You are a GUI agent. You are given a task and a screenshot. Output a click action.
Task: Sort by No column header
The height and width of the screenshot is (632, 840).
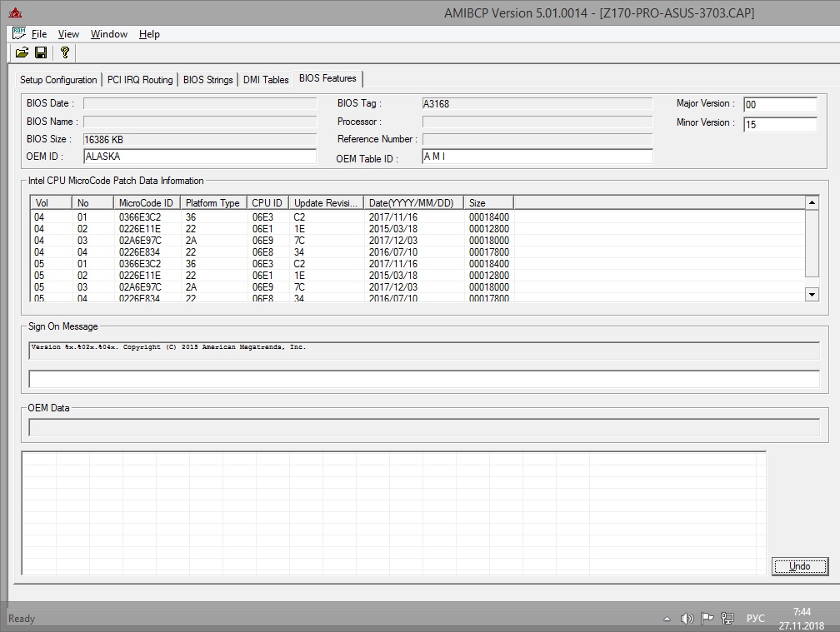[x=92, y=203]
